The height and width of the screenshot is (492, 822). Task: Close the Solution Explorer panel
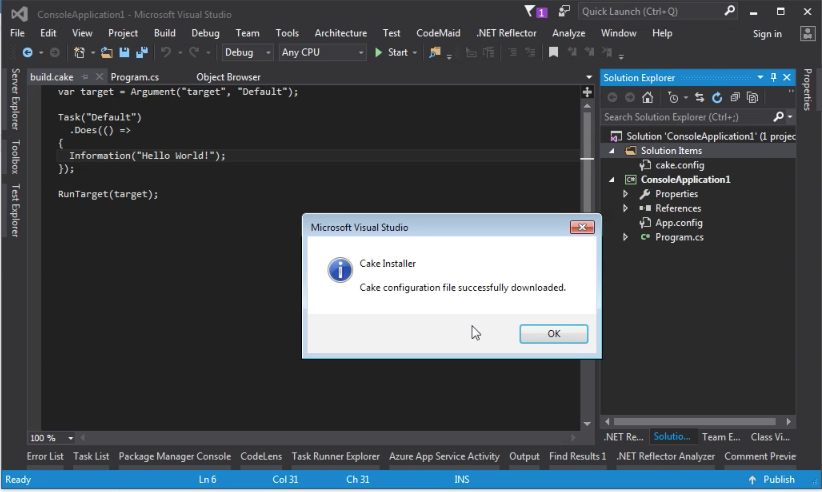tap(786, 78)
